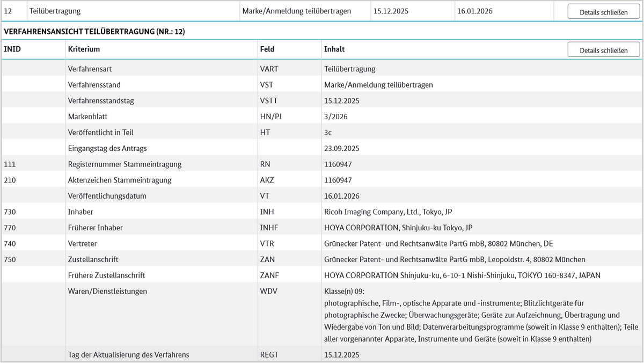
Task: Select status Marke/Anmeldung teilübertragen in summary row
Action: tap(297, 11)
